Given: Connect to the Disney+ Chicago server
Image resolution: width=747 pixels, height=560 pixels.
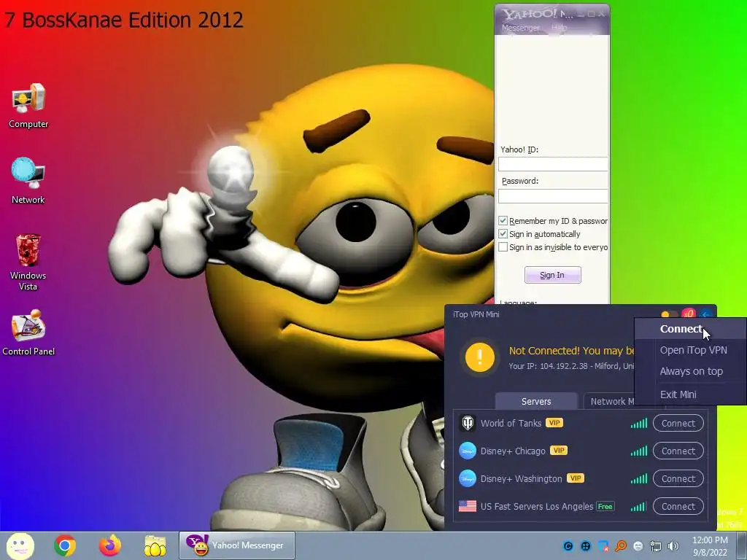Looking at the screenshot, I should coord(678,451).
